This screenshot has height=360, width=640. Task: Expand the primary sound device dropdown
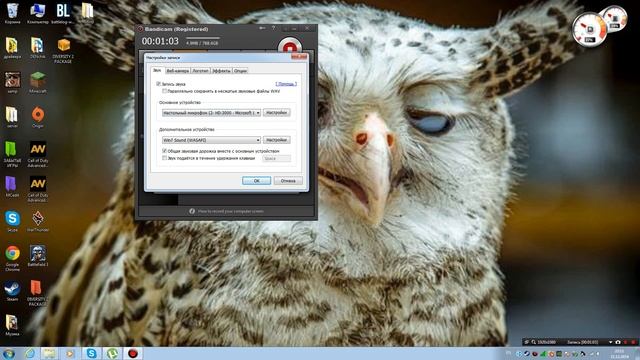[211, 113]
